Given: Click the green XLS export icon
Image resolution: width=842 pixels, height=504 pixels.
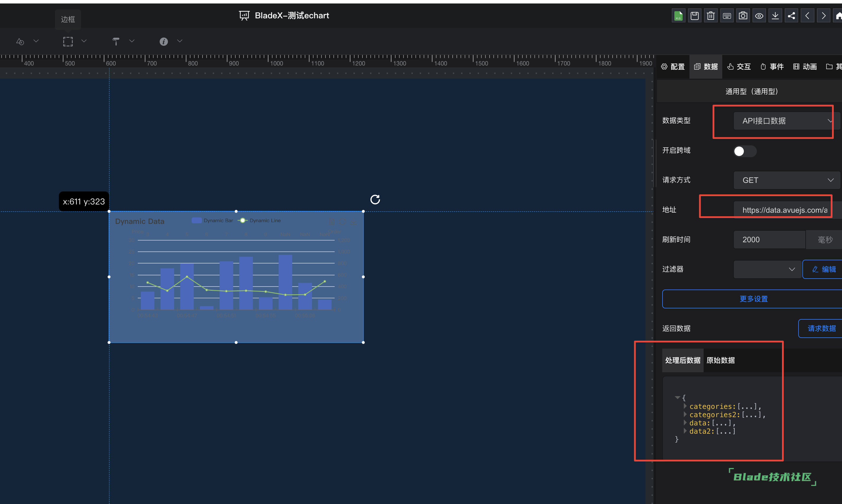Looking at the screenshot, I should coord(678,16).
